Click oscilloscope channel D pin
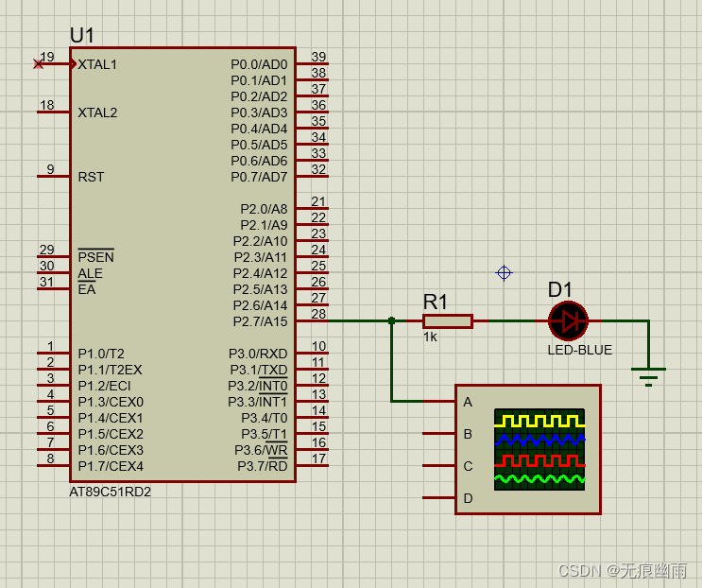702x588 pixels. click(x=438, y=497)
